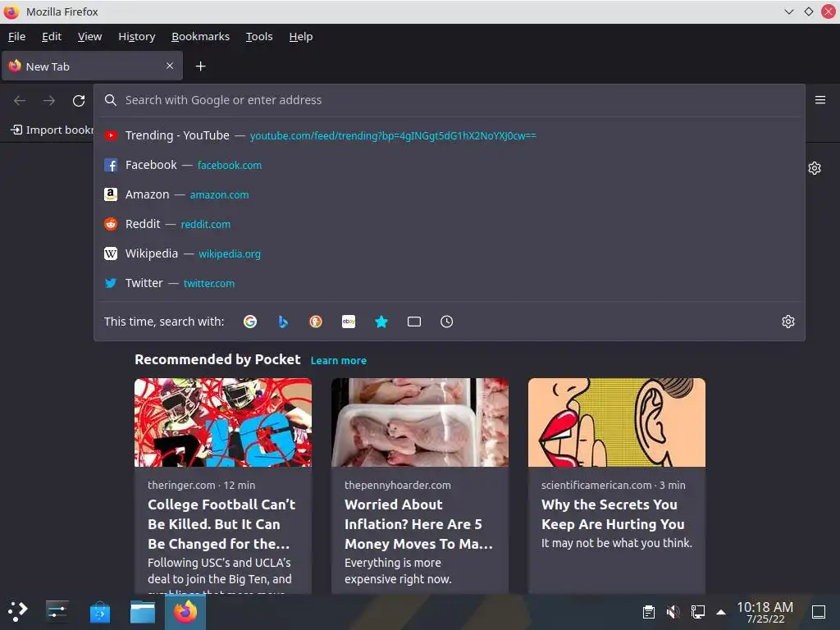Click 'Why the Secrets You Keep' headline
The height and width of the screenshot is (630, 840).
[613, 514]
